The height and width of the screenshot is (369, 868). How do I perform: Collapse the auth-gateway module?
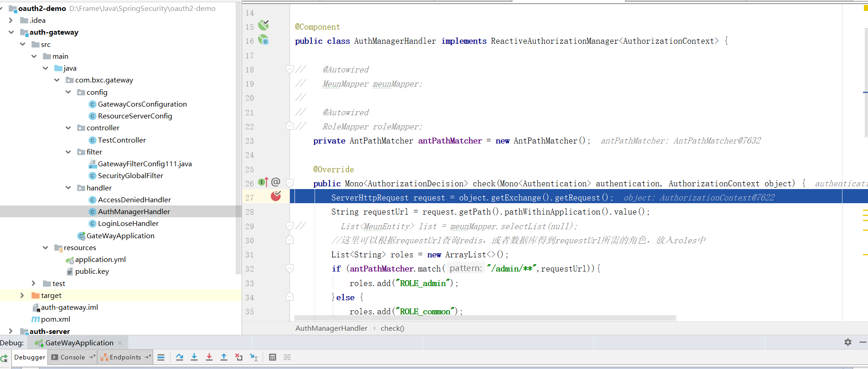coord(11,32)
